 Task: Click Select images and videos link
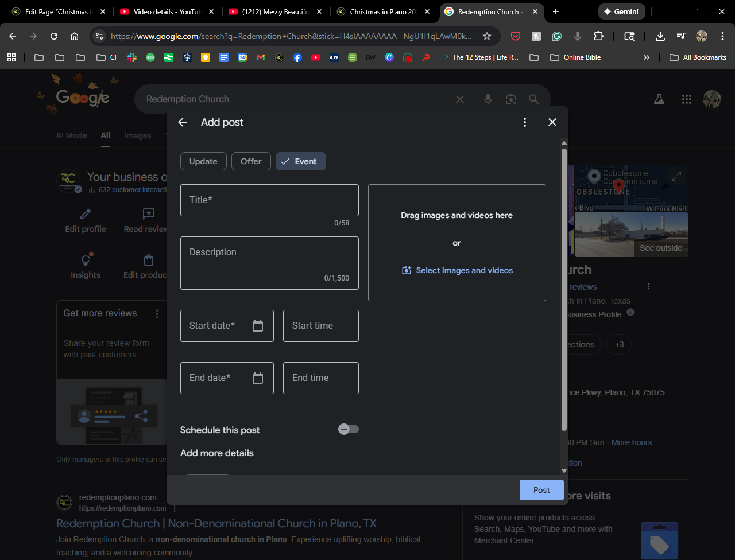click(457, 270)
